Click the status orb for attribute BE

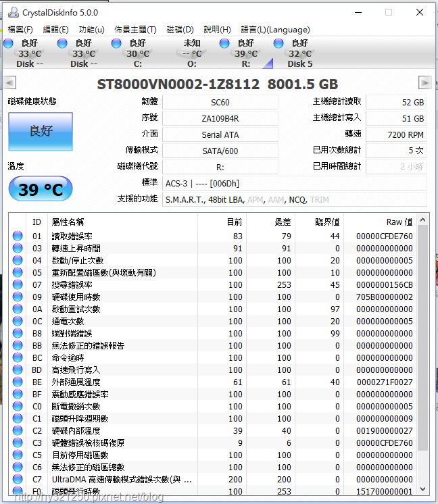point(18,382)
